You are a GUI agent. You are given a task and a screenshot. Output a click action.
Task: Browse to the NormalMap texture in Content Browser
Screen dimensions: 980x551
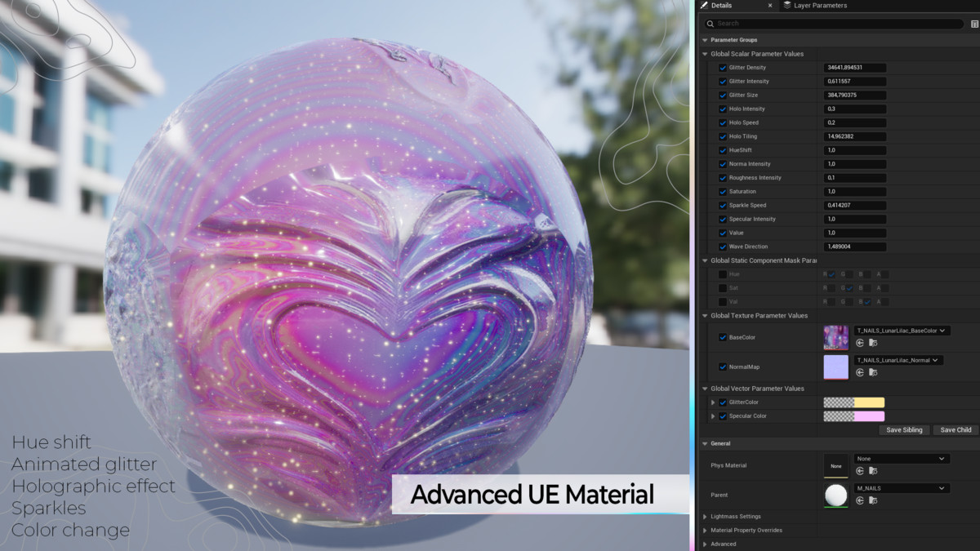873,373
